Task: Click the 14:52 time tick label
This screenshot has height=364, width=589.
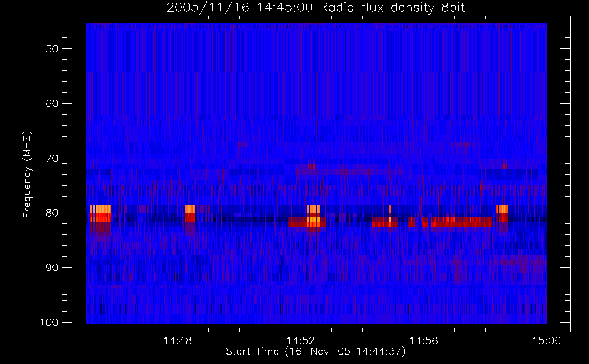Action: pos(301,341)
